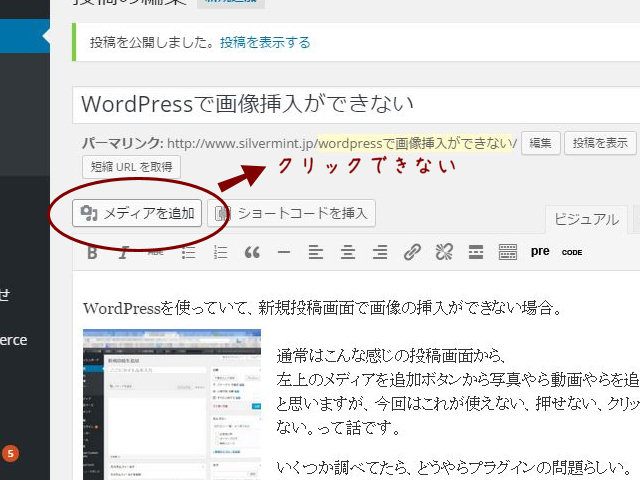Remove link with the unlink icon
The image size is (640, 480).
pos(444,253)
